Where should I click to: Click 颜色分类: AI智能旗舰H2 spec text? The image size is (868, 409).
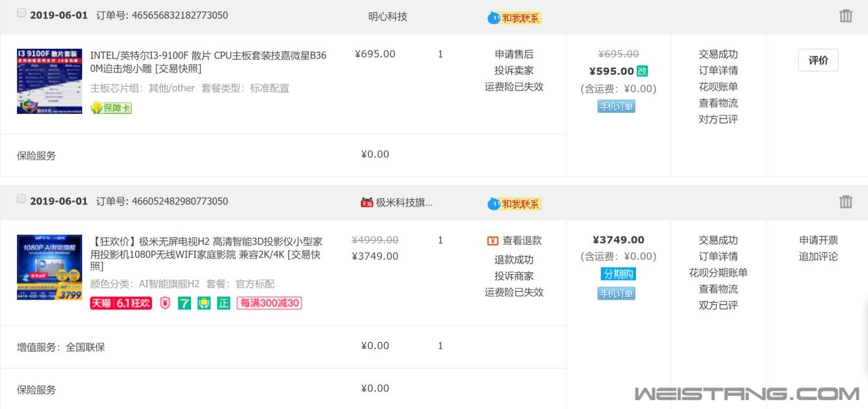tap(145, 284)
